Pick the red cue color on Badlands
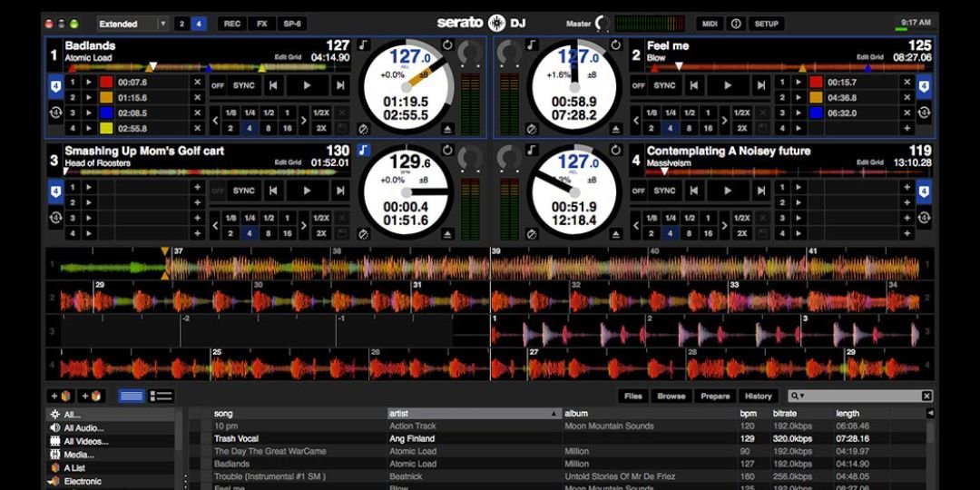980x490 pixels. tap(107, 82)
